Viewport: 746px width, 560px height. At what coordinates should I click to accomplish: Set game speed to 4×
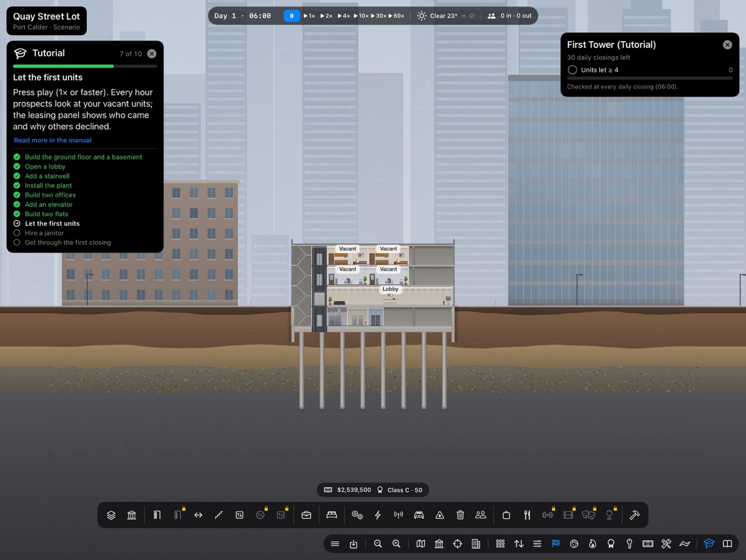tap(344, 16)
